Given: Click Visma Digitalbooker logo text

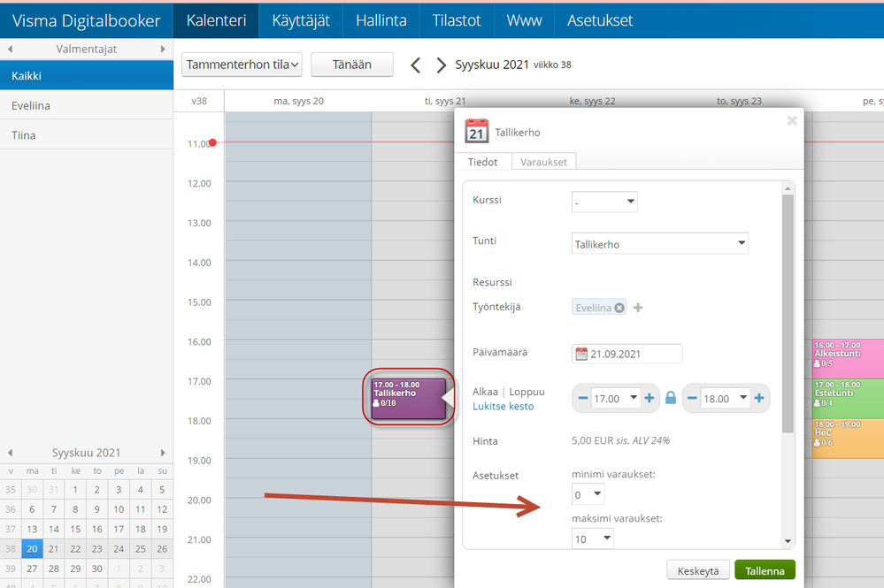Looking at the screenshot, I should tap(86, 21).
